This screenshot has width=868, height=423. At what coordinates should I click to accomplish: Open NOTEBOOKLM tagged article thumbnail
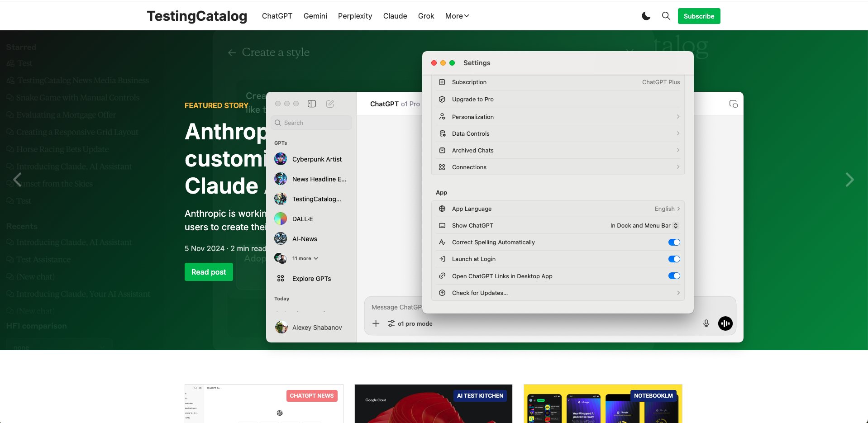[603, 404]
